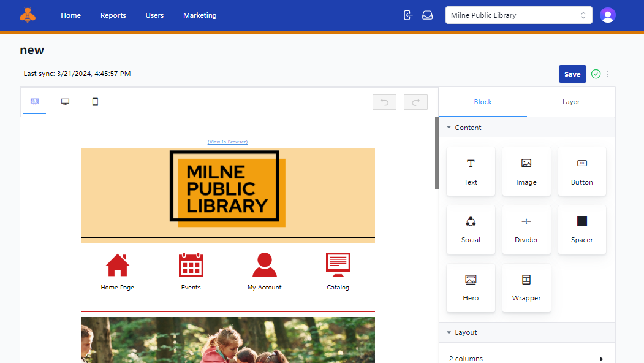The height and width of the screenshot is (363, 644).
Task: Select the Button block
Action: pos(582,172)
